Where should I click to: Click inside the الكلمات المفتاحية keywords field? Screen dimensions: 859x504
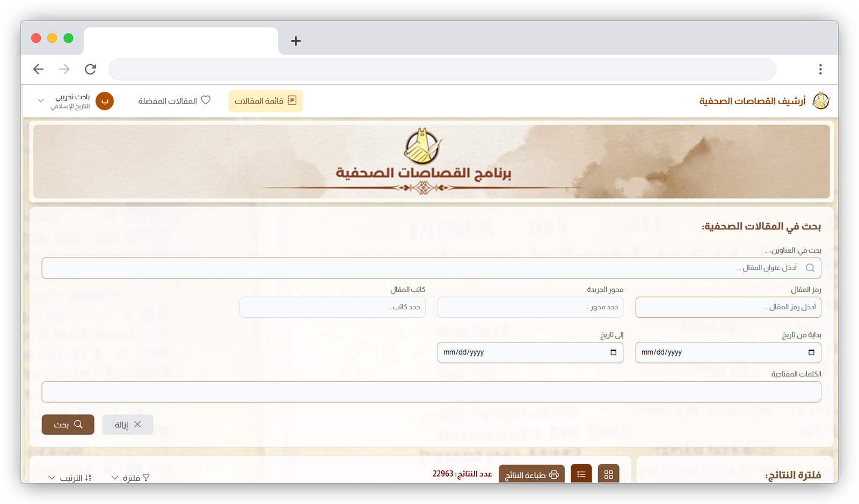(429, 392)
